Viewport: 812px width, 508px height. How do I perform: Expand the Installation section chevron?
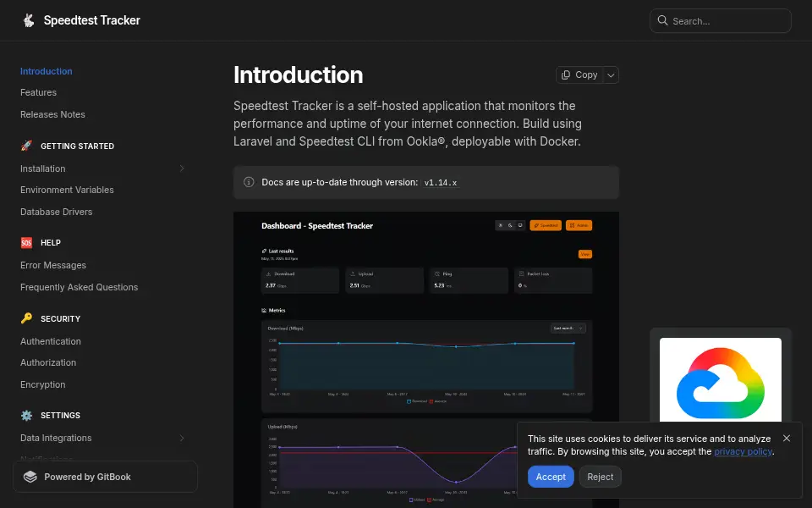(x=182, y=168)
